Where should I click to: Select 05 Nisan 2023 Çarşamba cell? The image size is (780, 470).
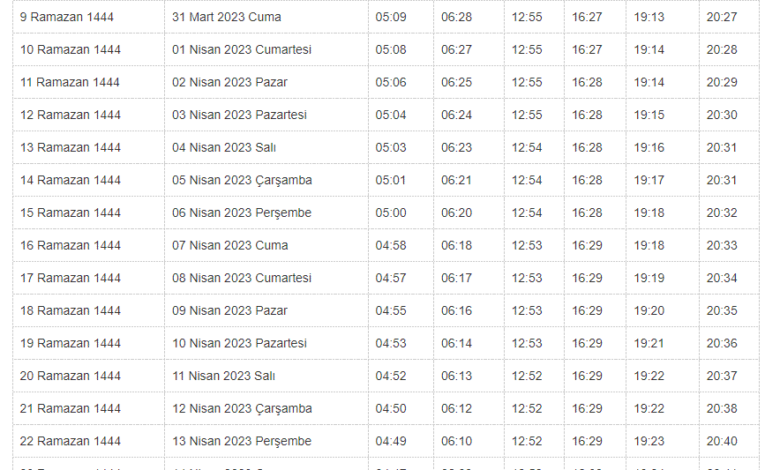pyautogui.click(x=242, y=180)
